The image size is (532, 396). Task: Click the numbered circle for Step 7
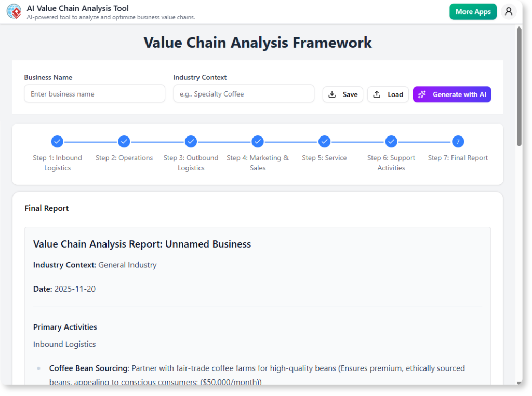tap(458, 141)
